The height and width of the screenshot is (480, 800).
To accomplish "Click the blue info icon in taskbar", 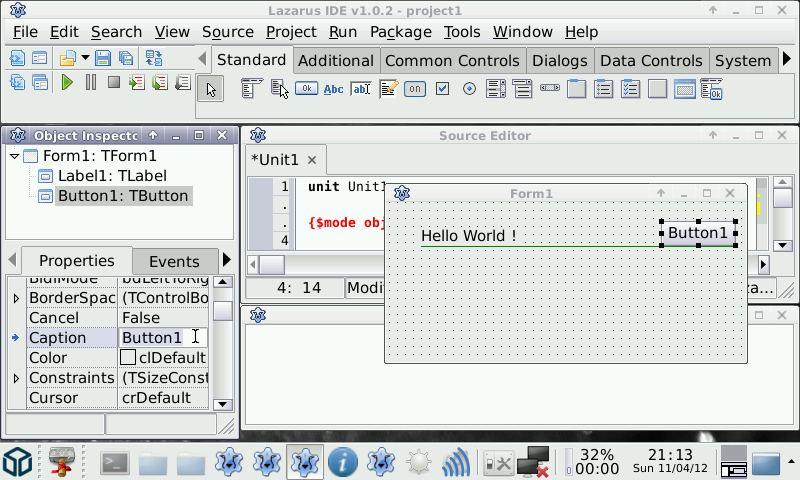I will click(342, 462).
